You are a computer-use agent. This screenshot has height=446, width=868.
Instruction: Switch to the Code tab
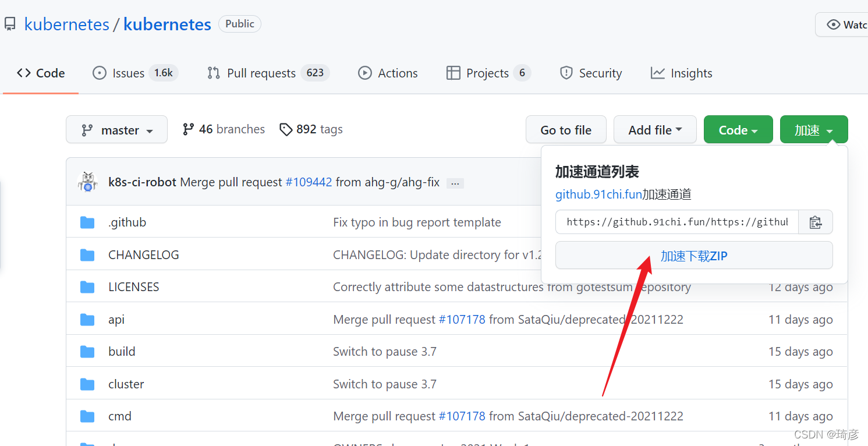click(x=41, y=73)
